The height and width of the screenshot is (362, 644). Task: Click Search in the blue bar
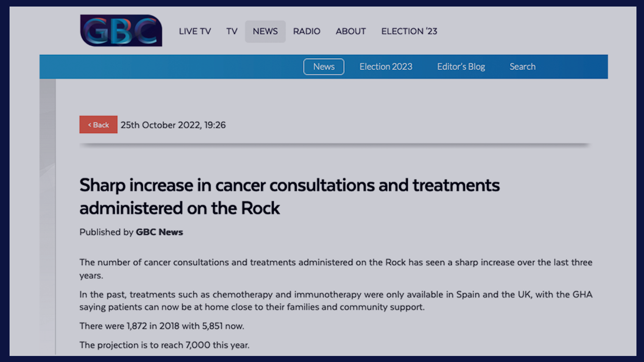[x=522, y=66]
